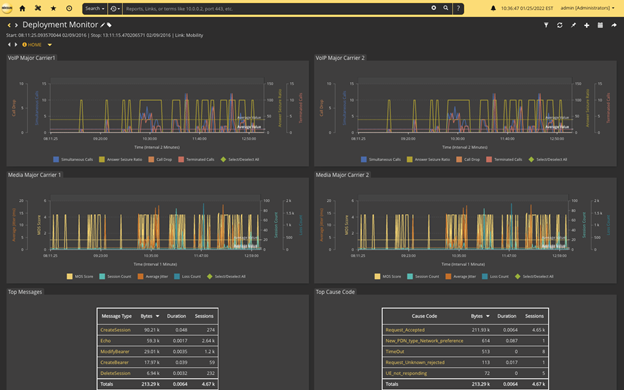Edit the Deployment Monitor title with pencil

point(102,25)
